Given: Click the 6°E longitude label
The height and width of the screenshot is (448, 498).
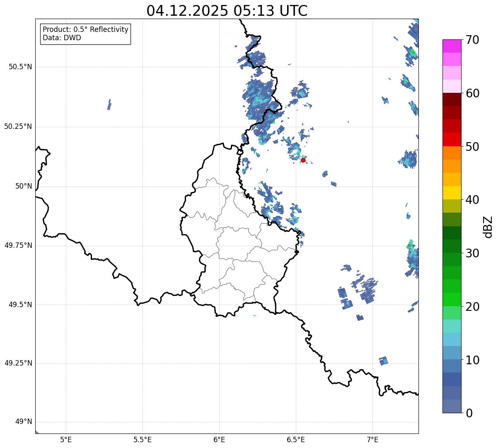Looking at the screenshot, I should 219,440.
